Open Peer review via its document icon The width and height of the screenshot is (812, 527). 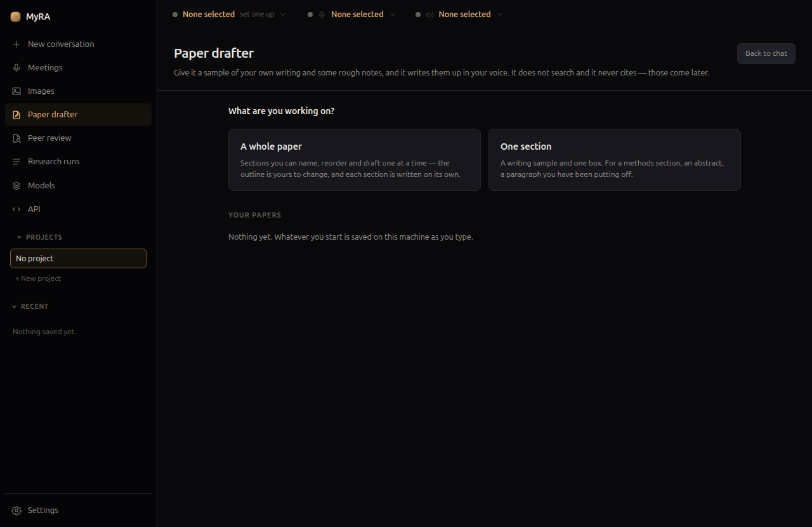tap(16, 138)
